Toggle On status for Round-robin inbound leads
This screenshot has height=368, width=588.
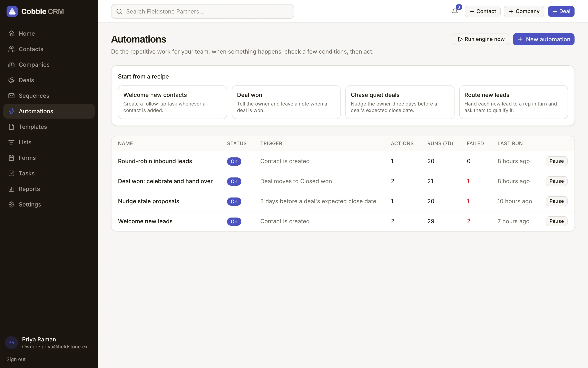click(x=234, y=161)
